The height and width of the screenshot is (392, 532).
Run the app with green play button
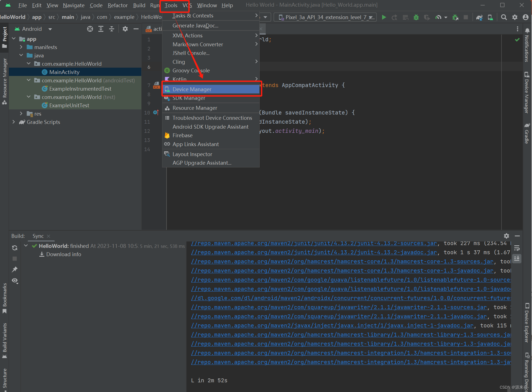384,17
